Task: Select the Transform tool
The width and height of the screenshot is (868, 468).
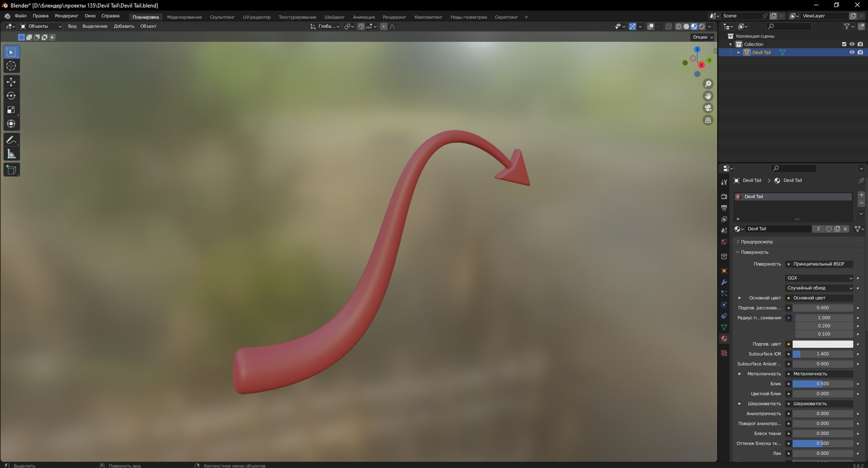Action: [11, 124]
